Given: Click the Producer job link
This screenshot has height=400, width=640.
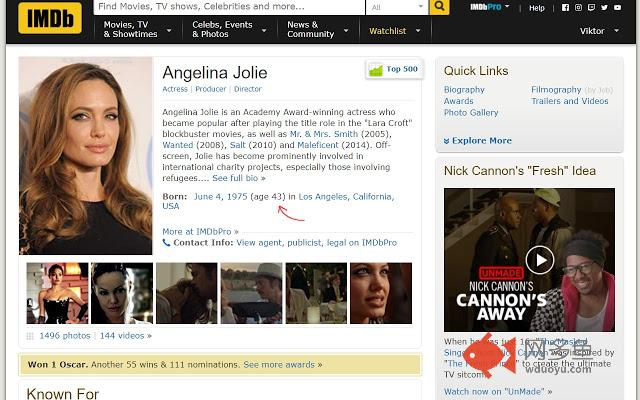Looking at the screenshot, I should 211,89.
